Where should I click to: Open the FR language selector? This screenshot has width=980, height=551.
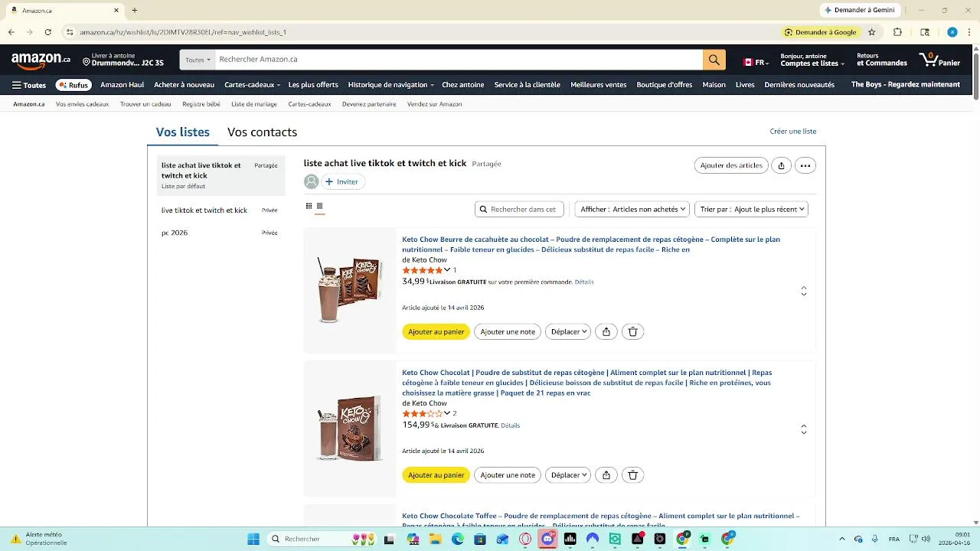[x=756, y=63]
